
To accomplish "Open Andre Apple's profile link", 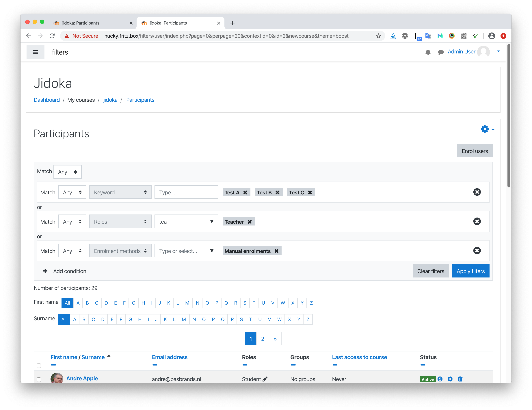I will pos(82,378).
